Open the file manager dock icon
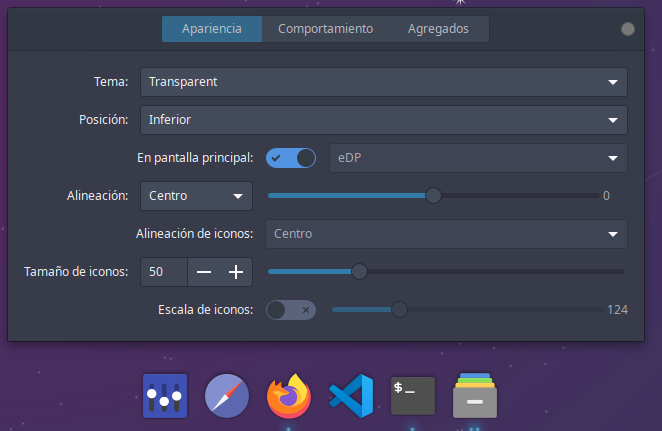The height and width of the screenshot is (431, 662). pyautogui.click(x=475, y=397)
